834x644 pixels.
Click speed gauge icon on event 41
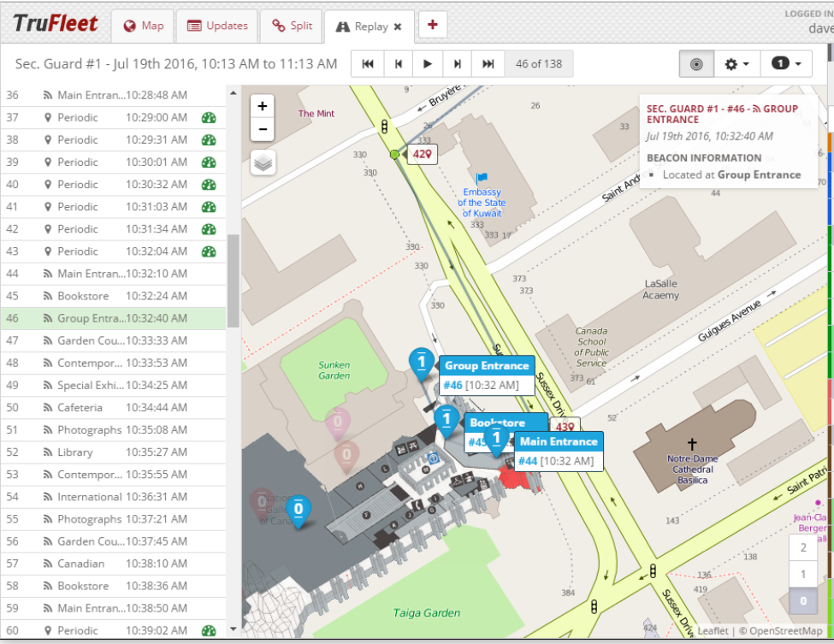click(x=209, y=207)
